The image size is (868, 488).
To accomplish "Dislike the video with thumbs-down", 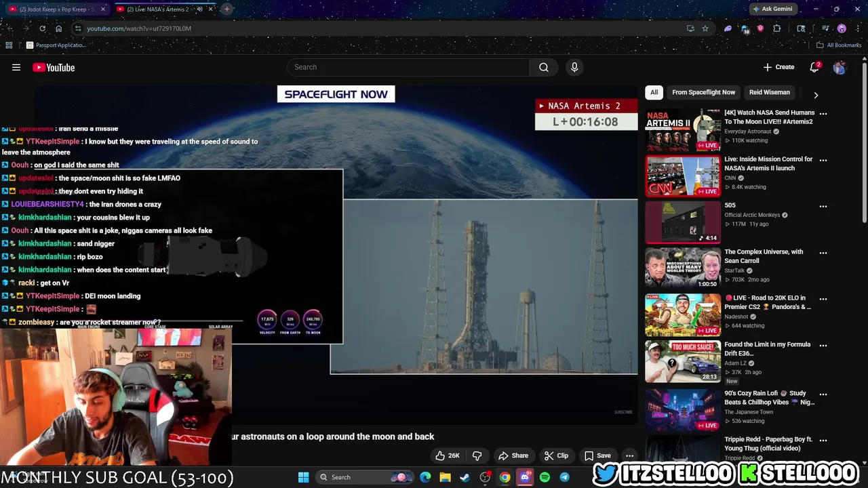I will (x=477, y=455).
